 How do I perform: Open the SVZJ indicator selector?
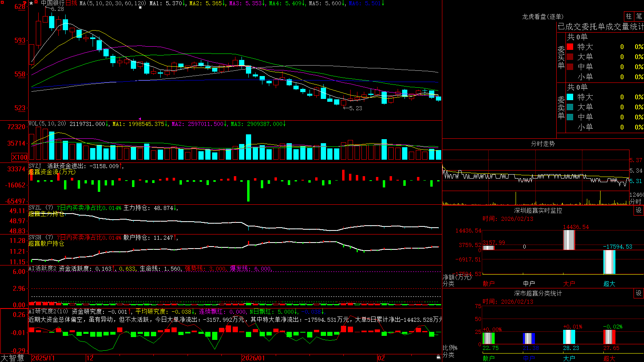tap(35, 166)
